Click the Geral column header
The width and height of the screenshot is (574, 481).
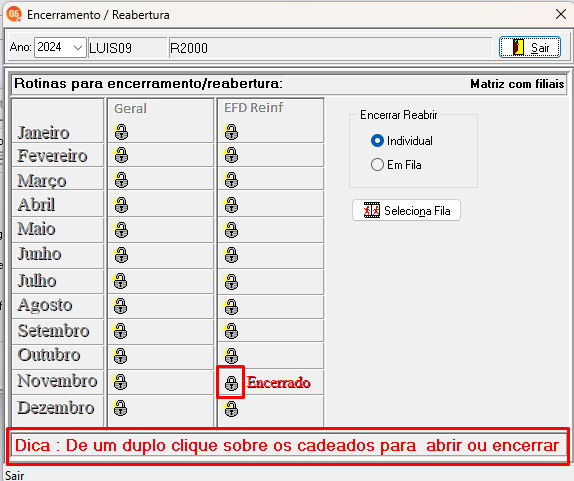pos(130,108)
